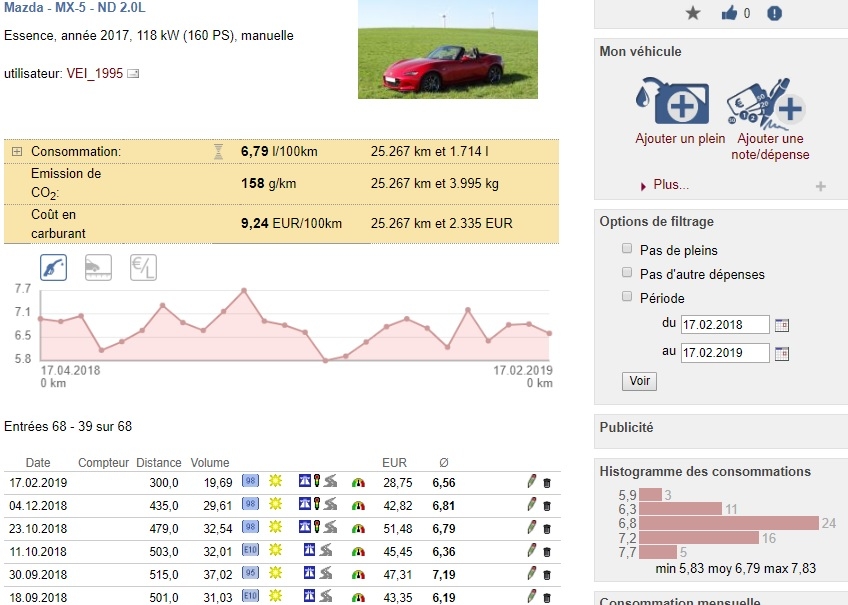The width and height of the screenshot is (848, 605).
Task: Expand 'Plus...' under Mon véhicule
Action: [671, 185]
